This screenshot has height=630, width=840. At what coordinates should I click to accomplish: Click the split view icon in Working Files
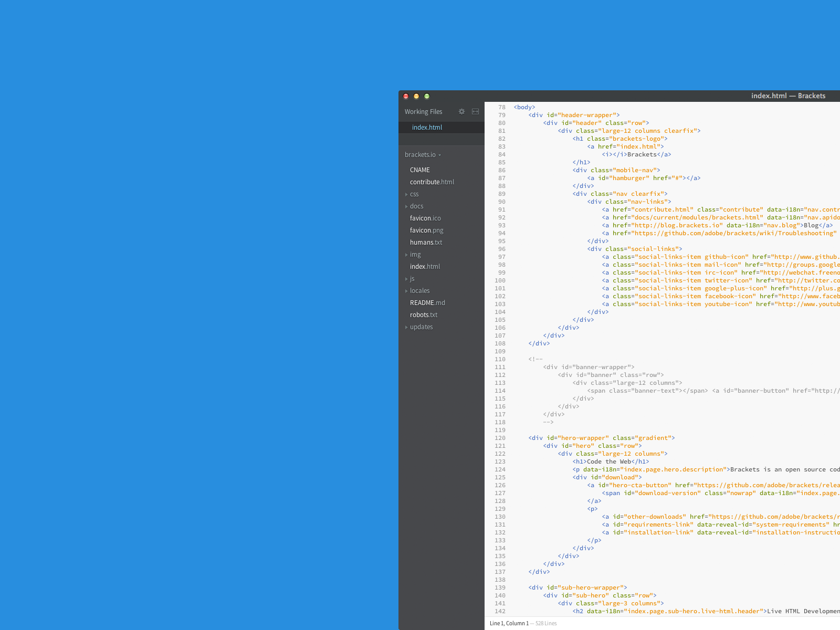tap(475, 112)
